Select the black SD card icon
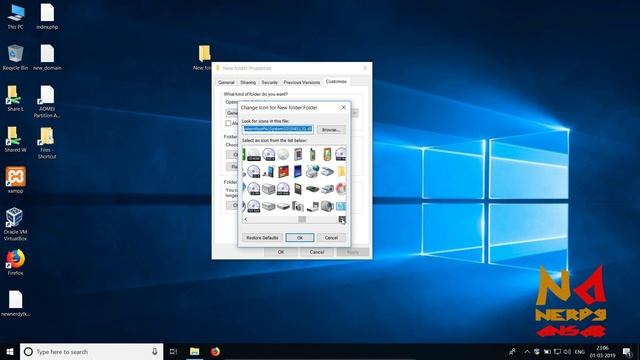This screenshot has height=360, width=640. pos(298,189)
